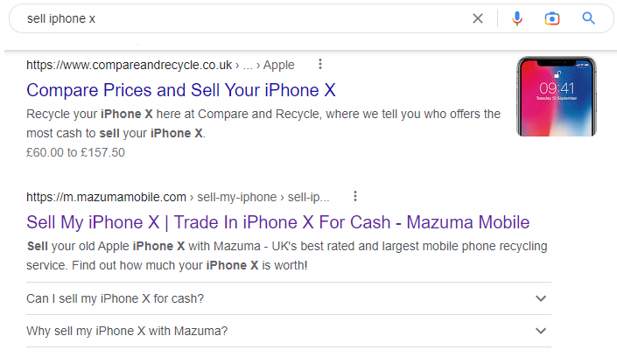Click the compareandrecycle.co.uk URL
617x364 pixels.
[x=130, y=65]
